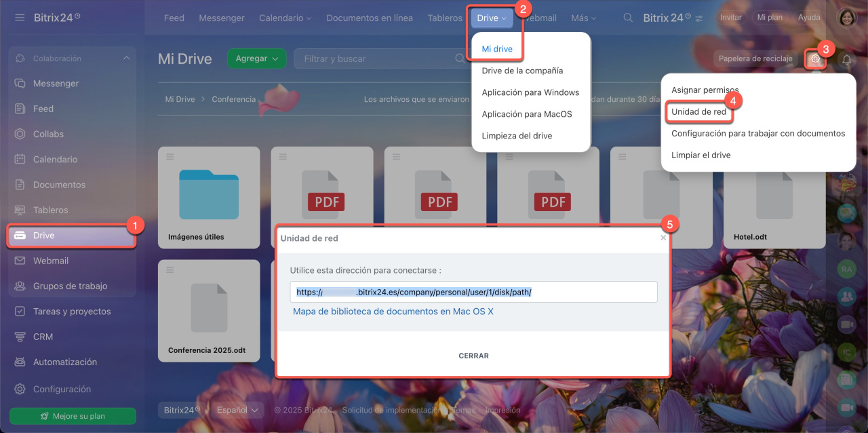Collapse the Colaboración section
Screen dimensions: 868x433
(126, 58)
